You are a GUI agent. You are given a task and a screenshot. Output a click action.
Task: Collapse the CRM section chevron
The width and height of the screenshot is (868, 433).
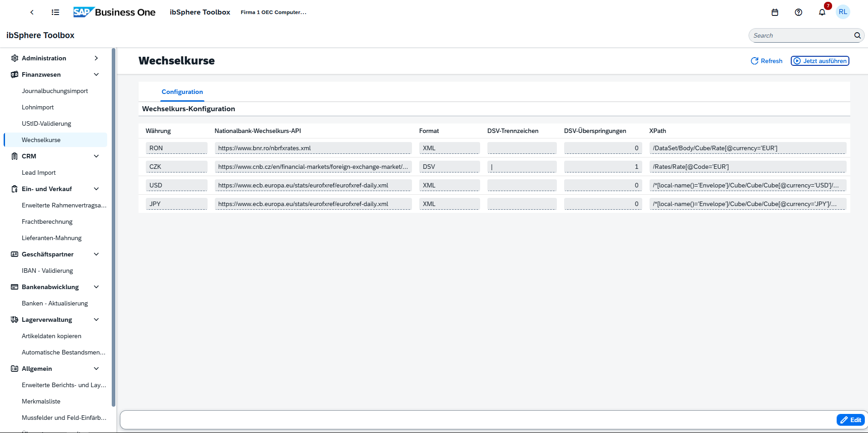point(96,156)
